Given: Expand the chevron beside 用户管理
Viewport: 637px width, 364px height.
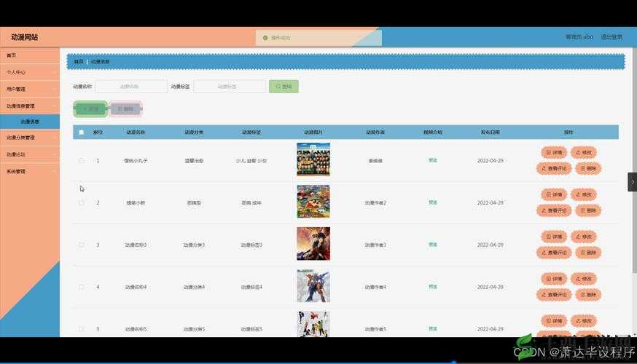Looking at the screenshot, I should coord(54,90).
